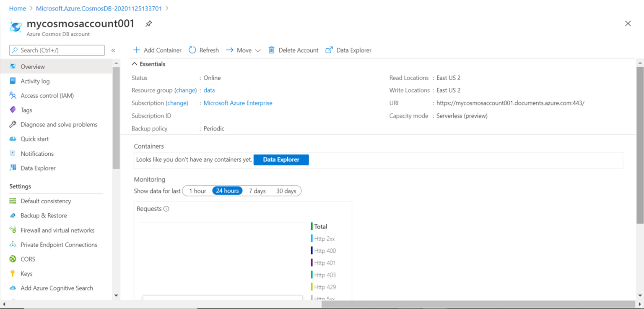Open the Activity log menu entry
Screen dimensions: 644x309
(34, 81)
